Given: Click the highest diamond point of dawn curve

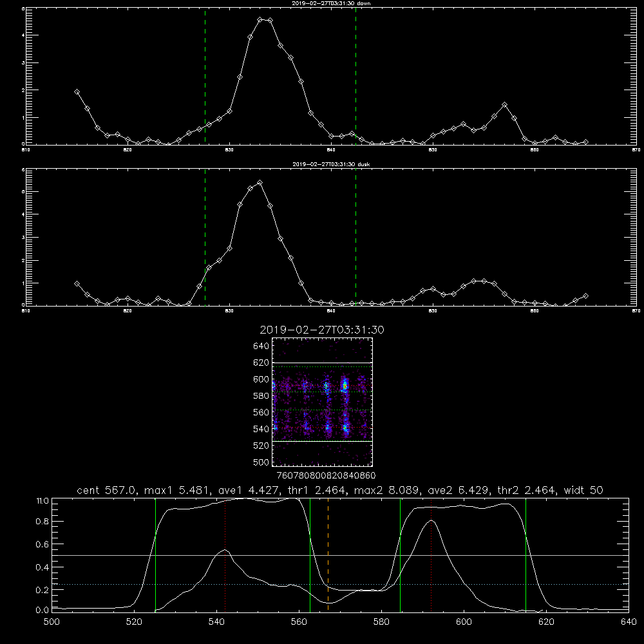Looking at the screenshot, I should tap(260, 20).
